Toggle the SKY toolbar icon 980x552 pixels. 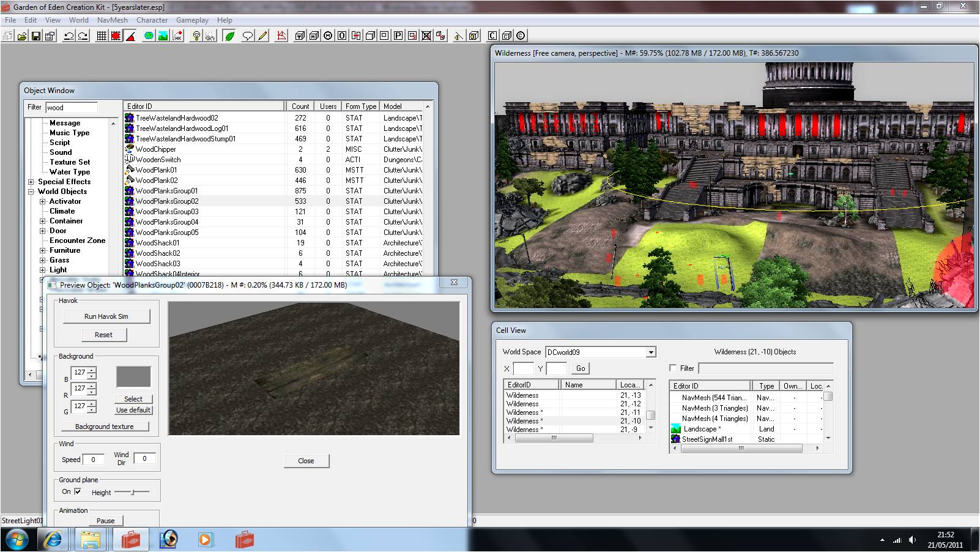210,36
